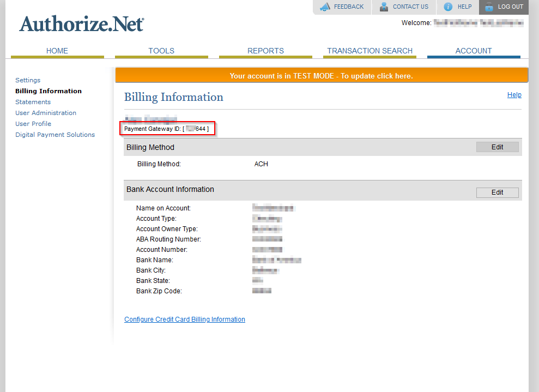
Task: Click the Bank Zip Code label
Action: pyautogui.click(x=159, y=291)
